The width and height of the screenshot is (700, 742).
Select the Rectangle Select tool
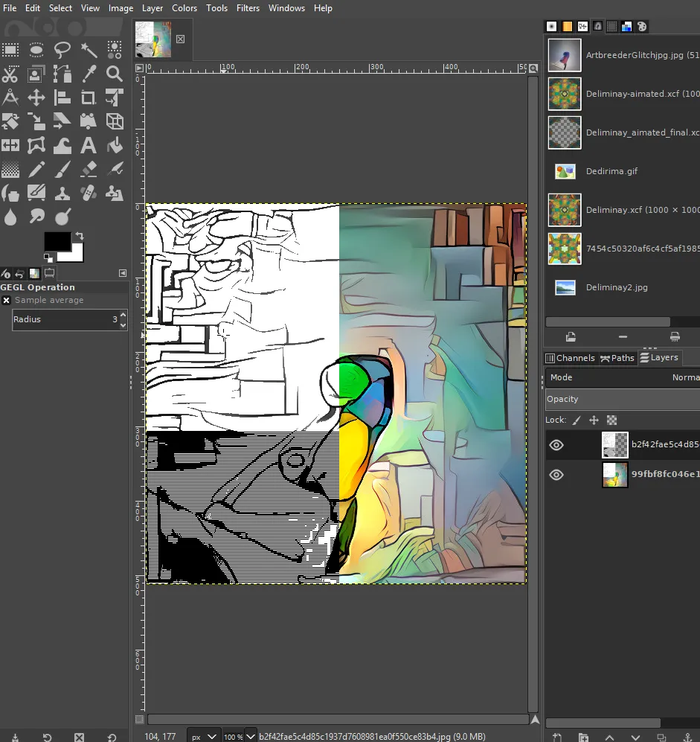tap(10, 50)
